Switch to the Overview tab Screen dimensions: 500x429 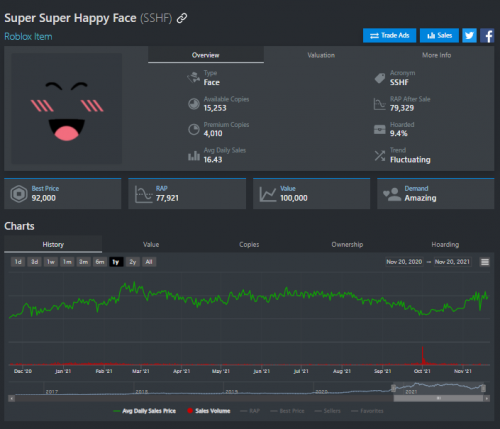(206, 55)
